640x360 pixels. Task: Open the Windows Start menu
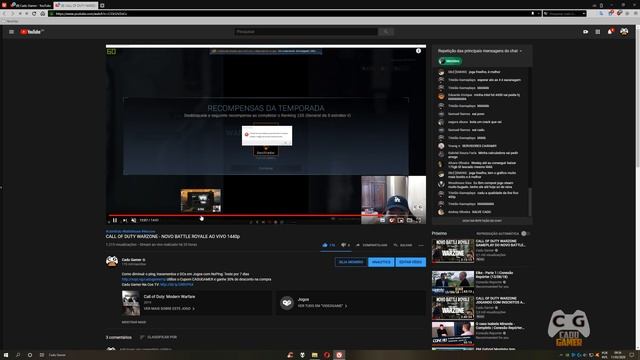pyautogui.click(x=6, y=355)
